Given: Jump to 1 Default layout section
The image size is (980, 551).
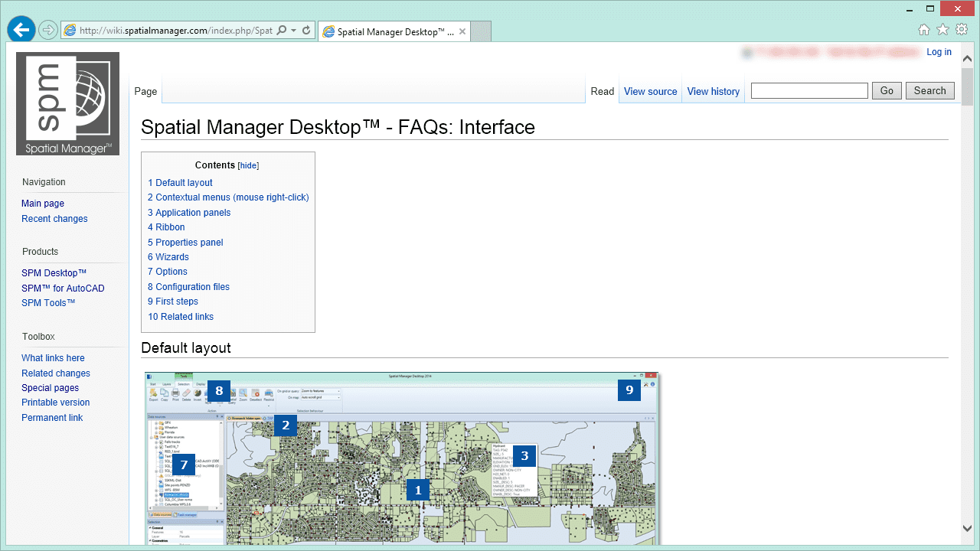Looking at the screenshot, I should (181, 183).
